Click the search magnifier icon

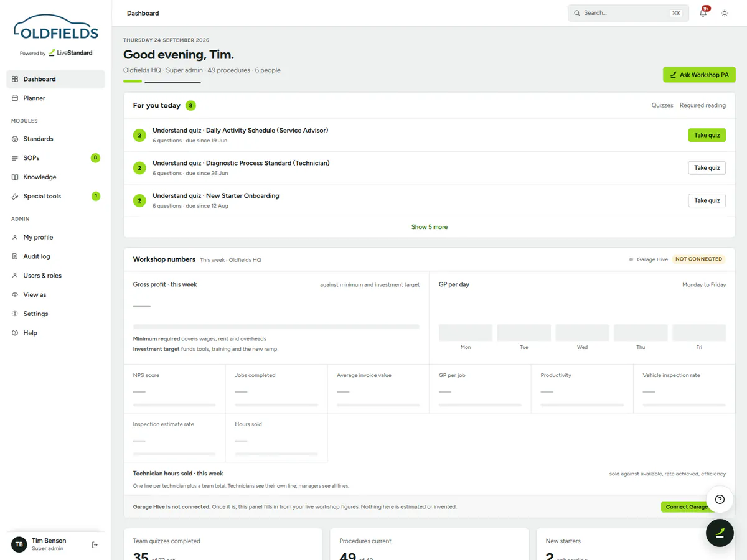577,13
